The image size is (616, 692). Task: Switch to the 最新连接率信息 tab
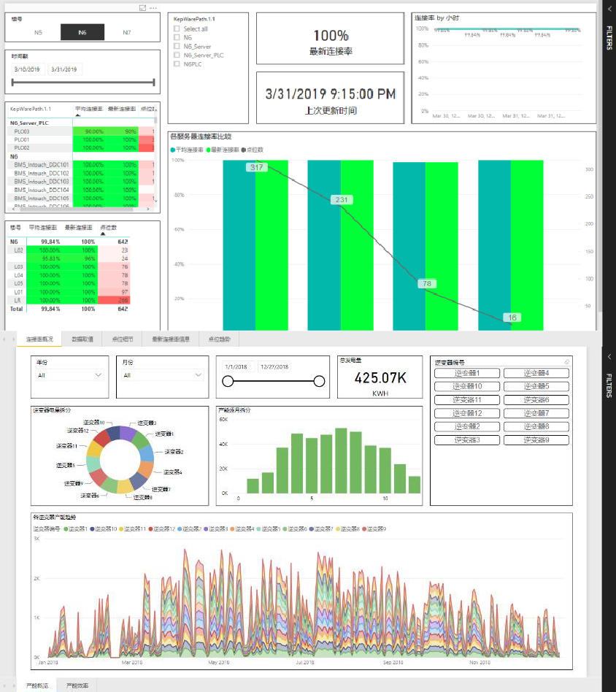click(171, 339)
